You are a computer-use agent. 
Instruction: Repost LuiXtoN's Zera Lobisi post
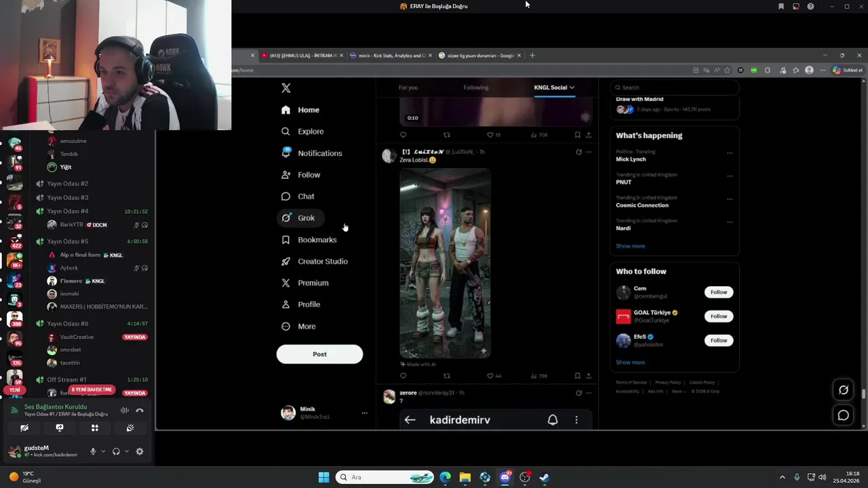coord(446,375)
